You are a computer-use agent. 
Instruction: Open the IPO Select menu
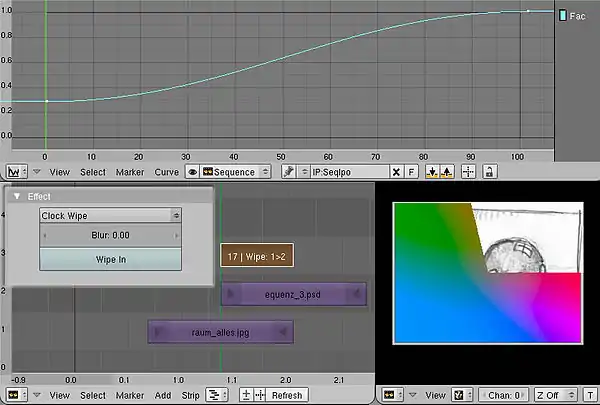click(x=93, y=172)
